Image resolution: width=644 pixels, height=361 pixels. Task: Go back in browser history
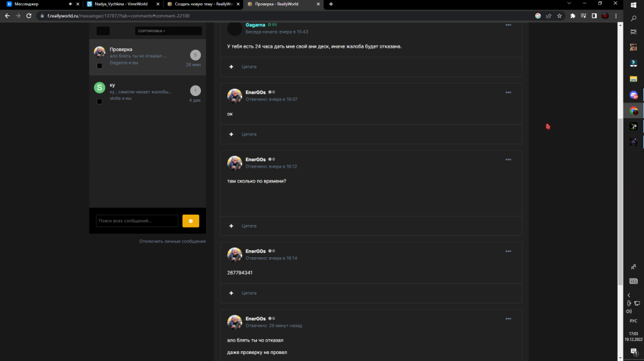point(7,15)
